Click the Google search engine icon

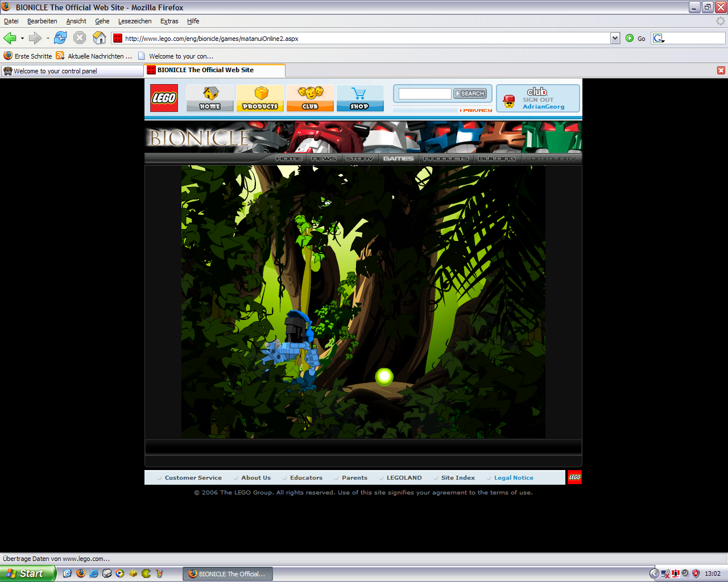tap(657, 38)
